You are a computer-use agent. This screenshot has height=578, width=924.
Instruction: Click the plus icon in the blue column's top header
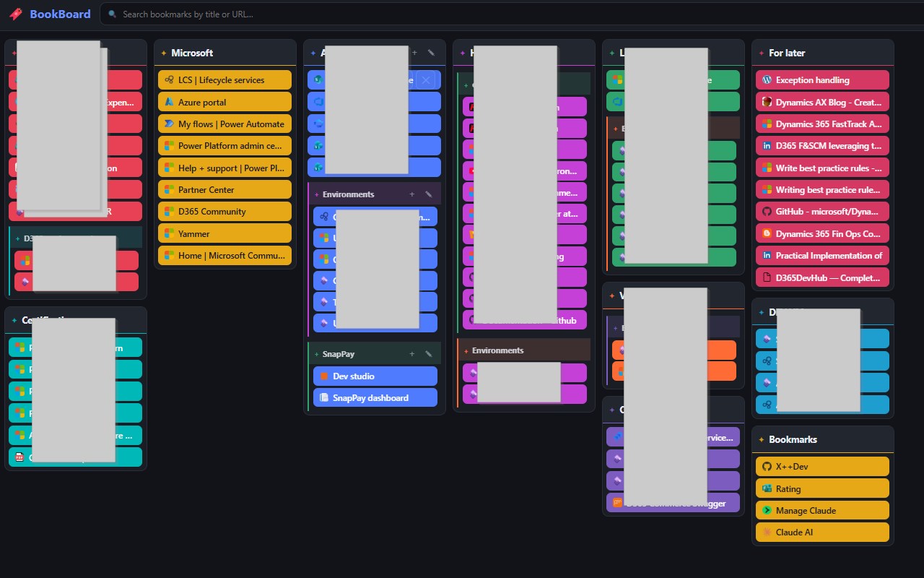click(x=414, y=53)
